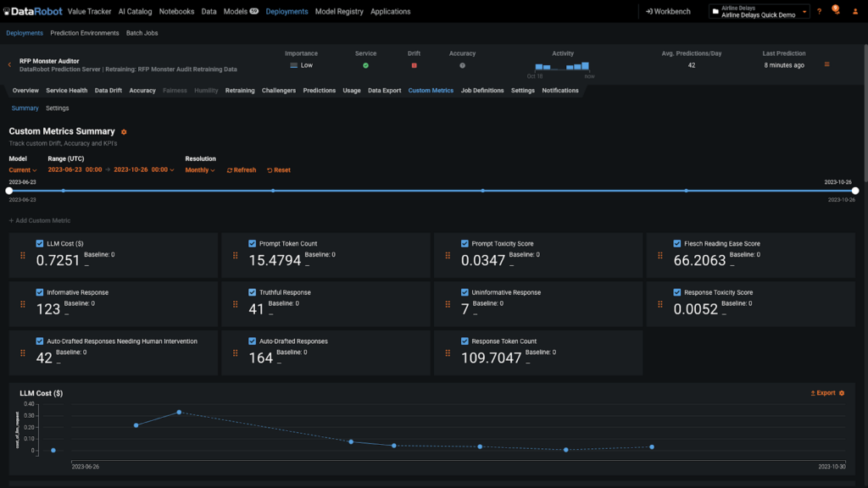Switch to the Service Health tab
Screen dimensions: 868x488
(x=66, y=90)
